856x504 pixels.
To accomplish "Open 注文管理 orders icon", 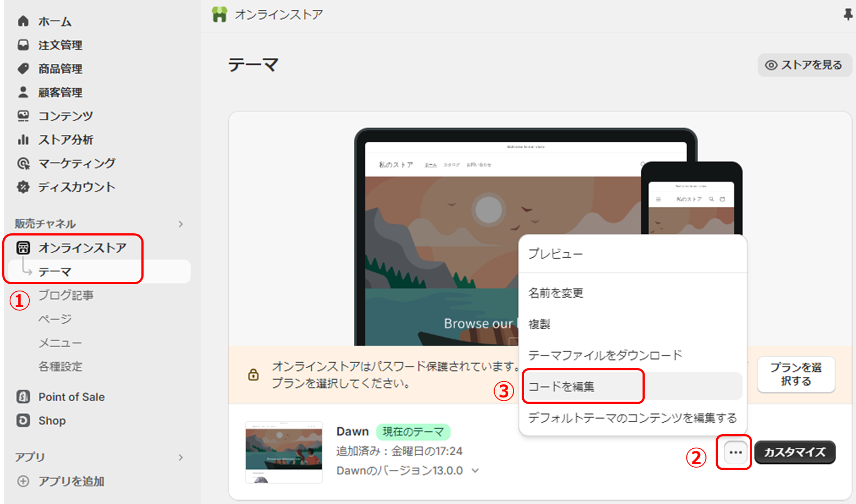I will tap(23, 45).
